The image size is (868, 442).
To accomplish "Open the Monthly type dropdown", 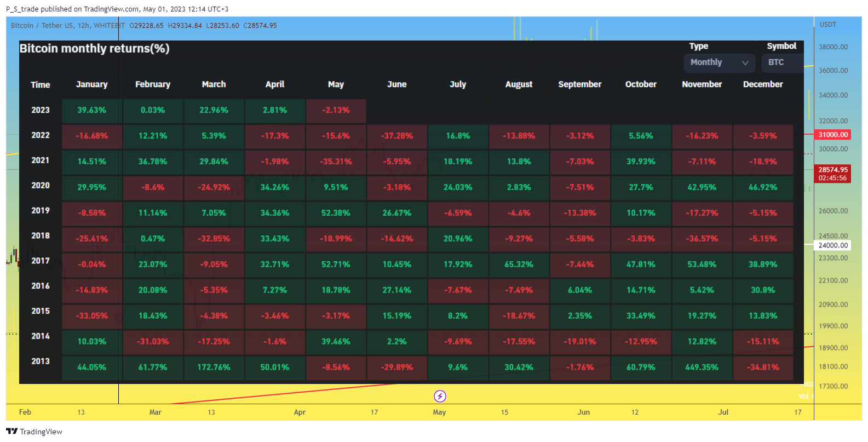I will pos(719,62).
